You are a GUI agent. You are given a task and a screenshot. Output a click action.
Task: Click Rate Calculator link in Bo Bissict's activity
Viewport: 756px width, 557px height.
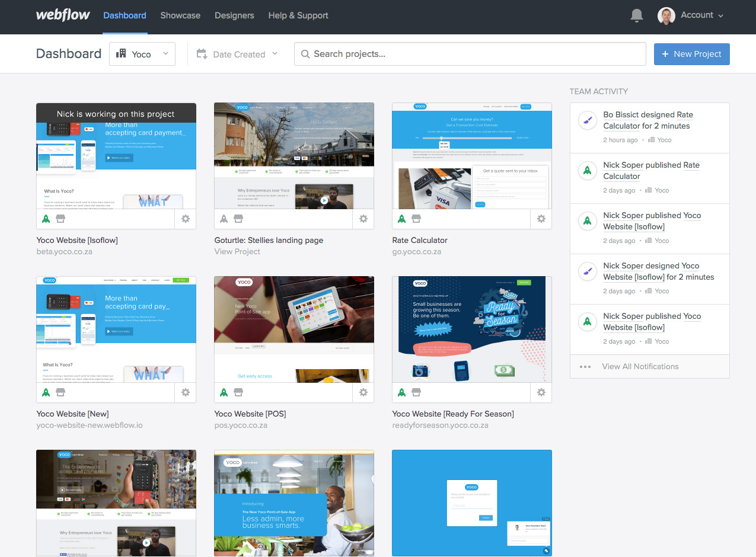(x=648, y=120)
